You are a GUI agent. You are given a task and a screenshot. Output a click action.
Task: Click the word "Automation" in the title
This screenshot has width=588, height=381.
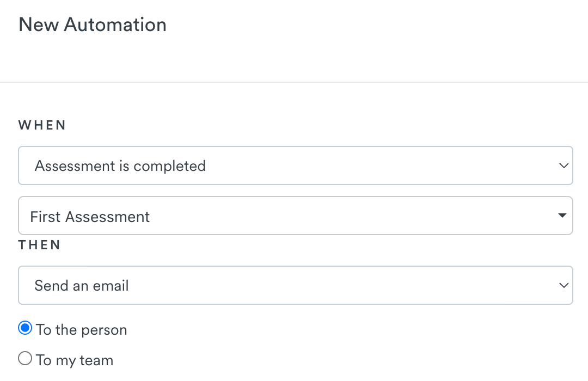(115, 25)
